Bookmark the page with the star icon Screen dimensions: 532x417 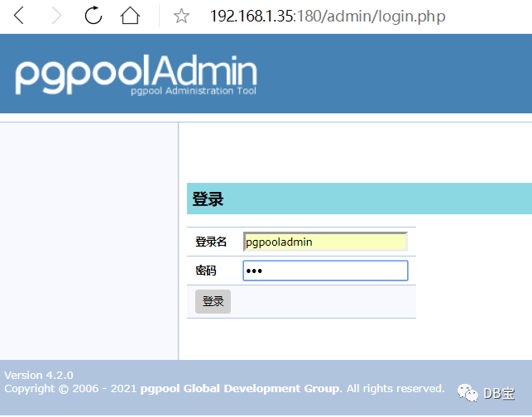[x=181, y=16]
